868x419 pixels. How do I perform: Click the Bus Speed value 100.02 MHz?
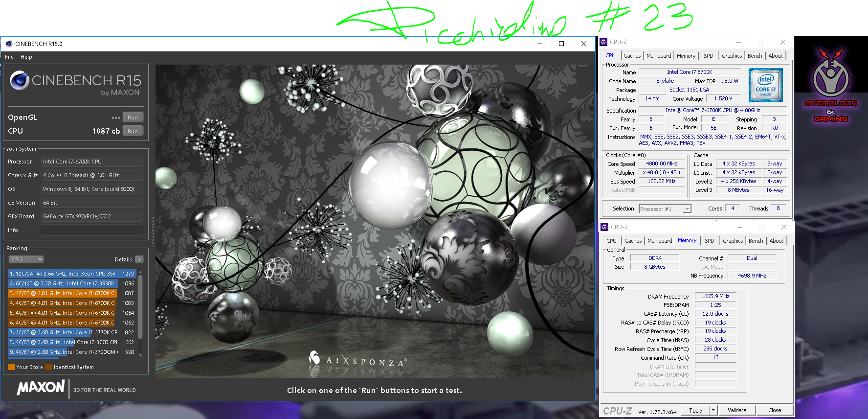(x=661, y=182)
